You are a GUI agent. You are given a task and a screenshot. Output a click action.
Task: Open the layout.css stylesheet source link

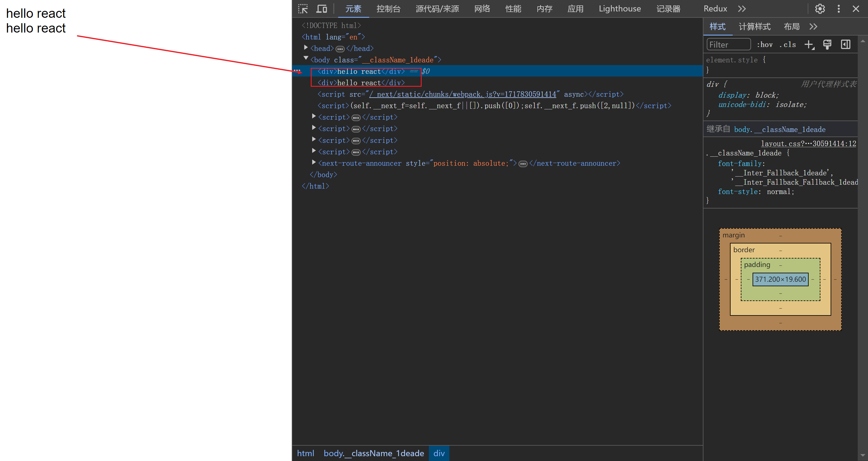tap(808, 143)
